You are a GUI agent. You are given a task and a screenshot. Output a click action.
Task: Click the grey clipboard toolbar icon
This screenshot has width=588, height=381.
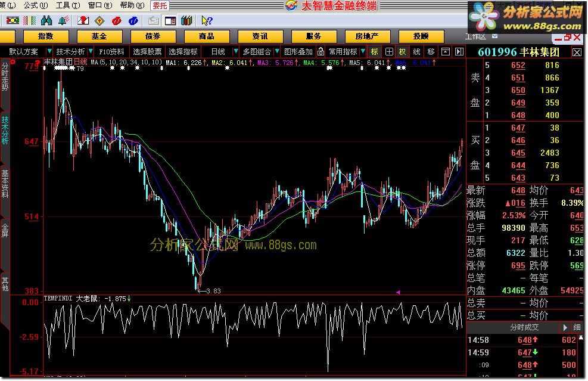coord(153,21)
